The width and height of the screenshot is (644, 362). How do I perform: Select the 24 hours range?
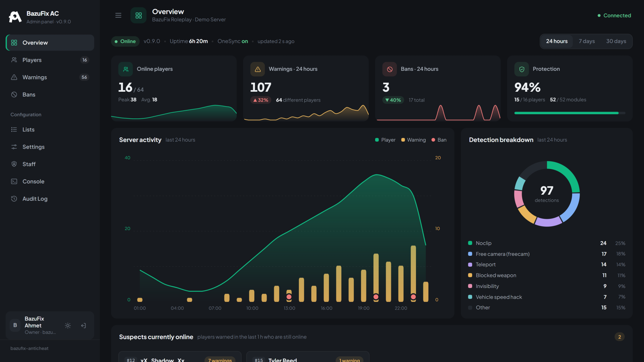coord(557,41)
